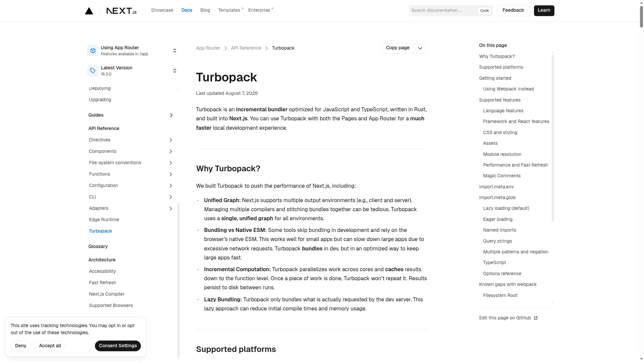Viewport: 644px width, 362px height.
Task: Expand the Functions section chevron
Action: (170, 174)
